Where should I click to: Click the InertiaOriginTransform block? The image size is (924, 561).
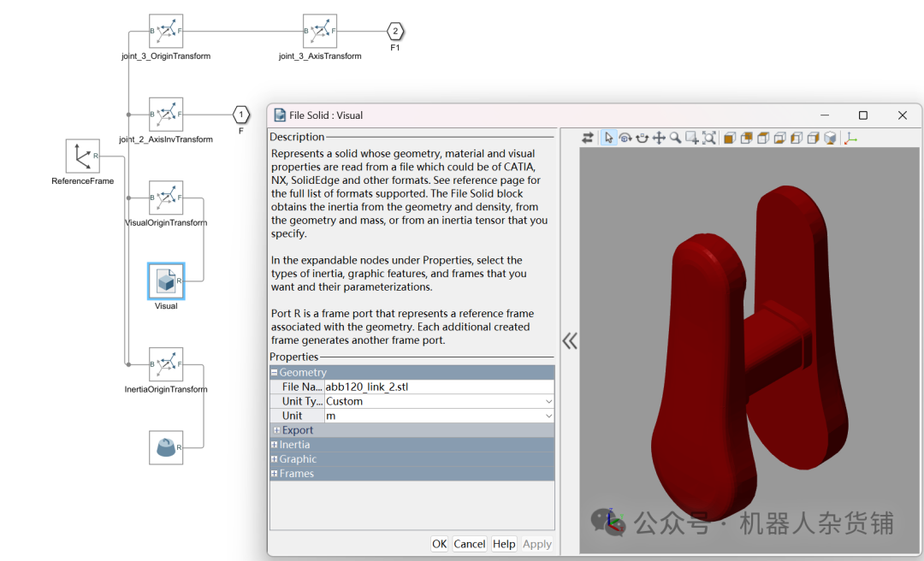[165, 366]
